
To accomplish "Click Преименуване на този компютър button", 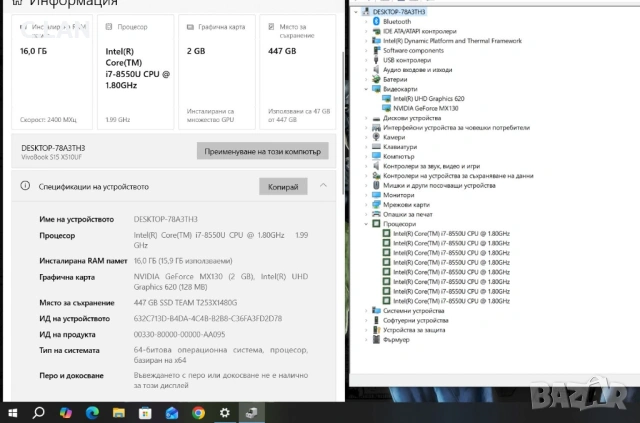I will 262,151.
